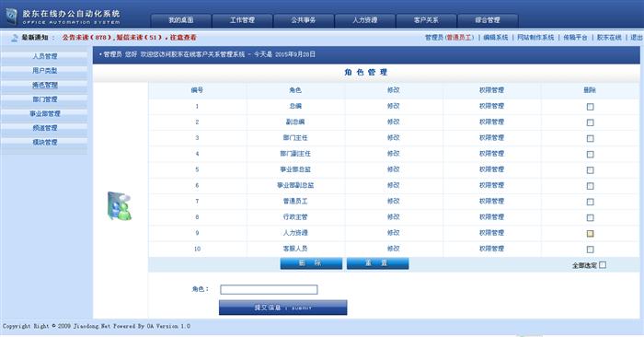The width and height of the screenshot is (644, 337).
Task: Open 权限管理 for the 总编 role
Action: (491, 106)
